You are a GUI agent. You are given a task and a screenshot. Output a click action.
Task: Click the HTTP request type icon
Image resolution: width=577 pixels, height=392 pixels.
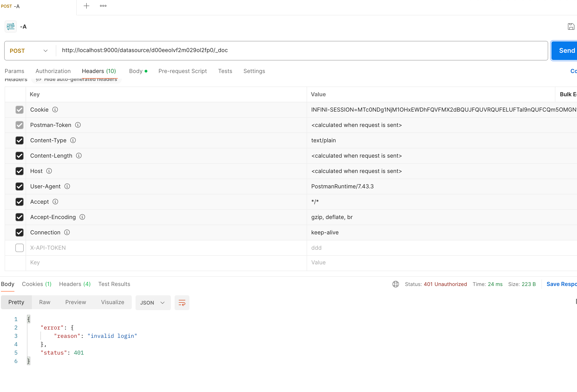pos(11,27)
